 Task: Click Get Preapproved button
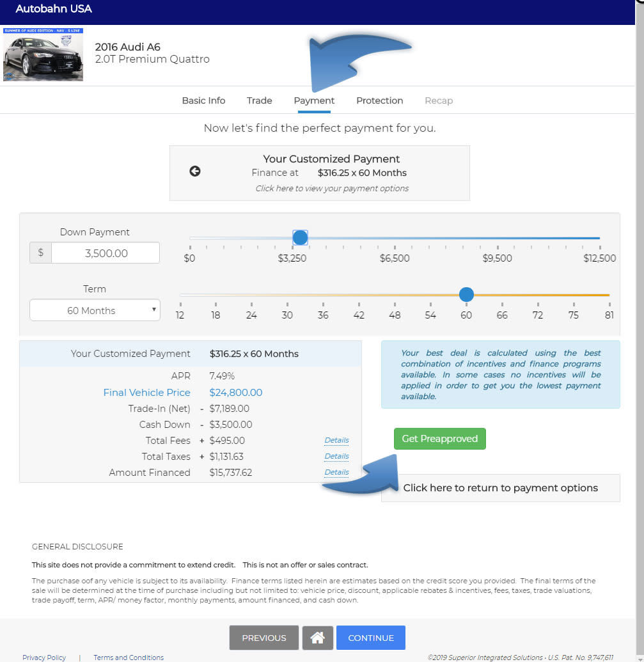point(440,439)
